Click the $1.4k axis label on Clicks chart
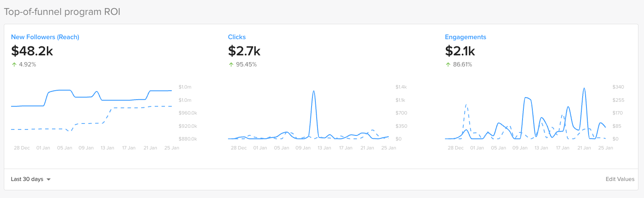The image size is (644, 198). [x=401, y=87]
